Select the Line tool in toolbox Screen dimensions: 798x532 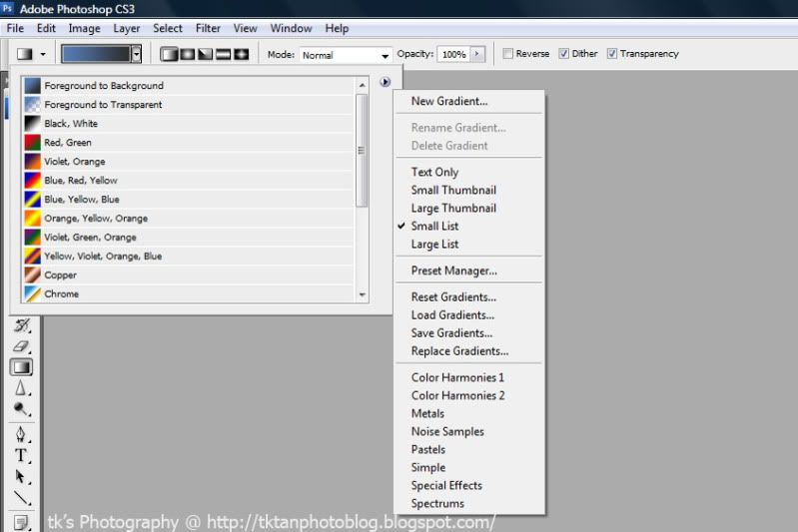pyautogui.click(x=21, y=497)
